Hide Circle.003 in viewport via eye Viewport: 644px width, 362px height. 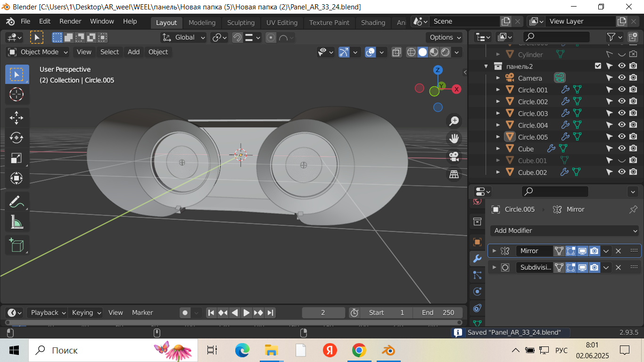coord(622,113)
